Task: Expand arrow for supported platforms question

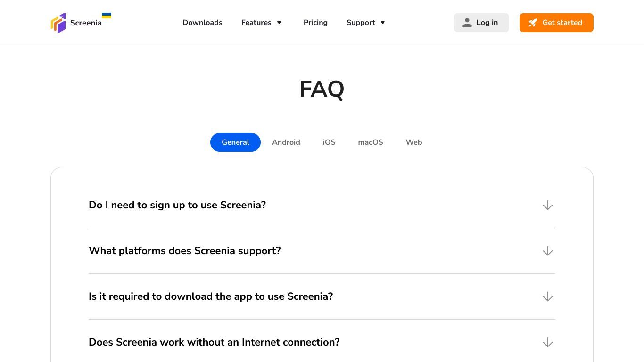Action: coord(547,251)
